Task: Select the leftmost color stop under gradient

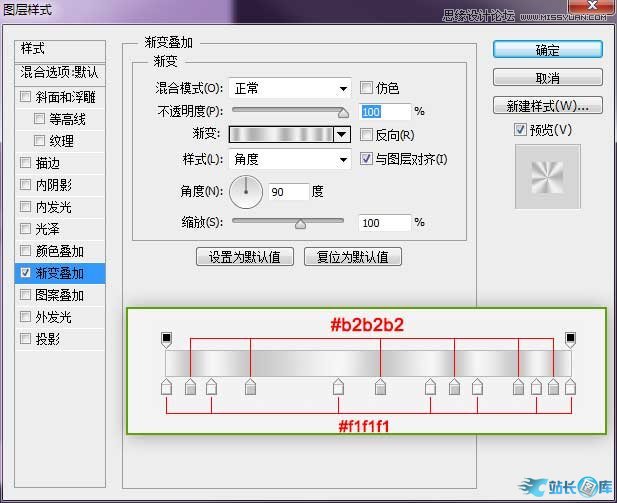Action: pyautogui.click(x=167, y=387)
